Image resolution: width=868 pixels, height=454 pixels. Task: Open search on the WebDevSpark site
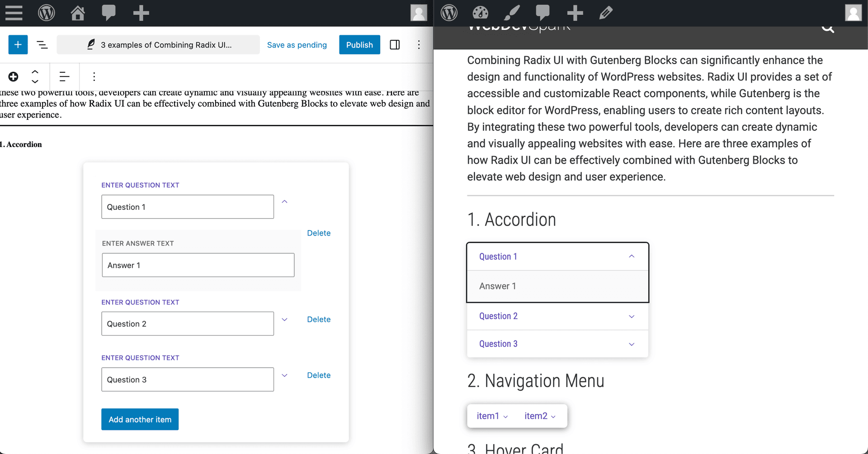pos(828,28)
